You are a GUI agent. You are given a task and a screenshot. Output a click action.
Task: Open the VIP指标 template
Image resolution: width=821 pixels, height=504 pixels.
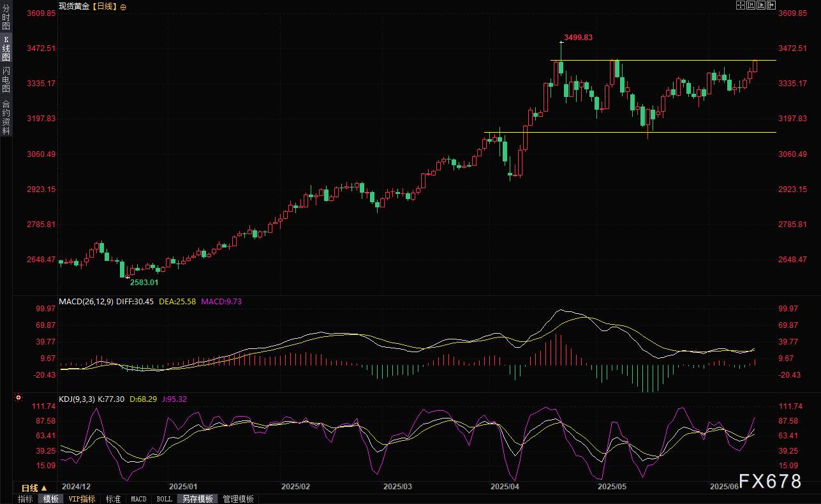click(x=82, y=499)
